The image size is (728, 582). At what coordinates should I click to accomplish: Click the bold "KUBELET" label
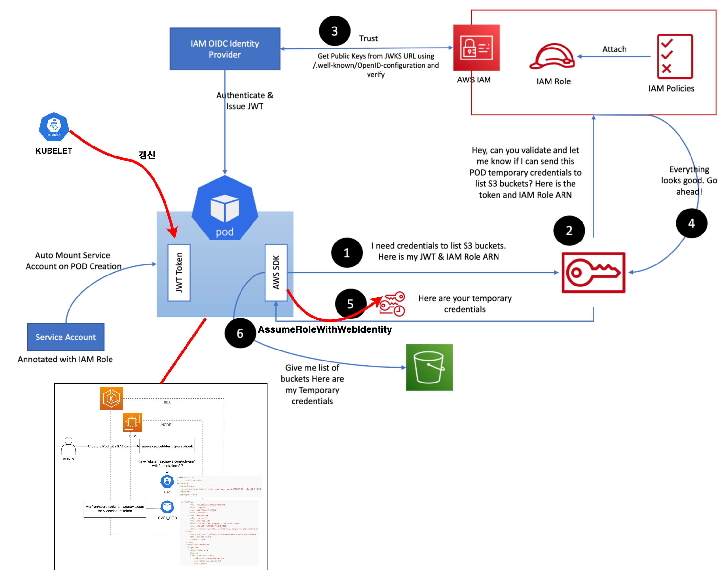(54, 151)
